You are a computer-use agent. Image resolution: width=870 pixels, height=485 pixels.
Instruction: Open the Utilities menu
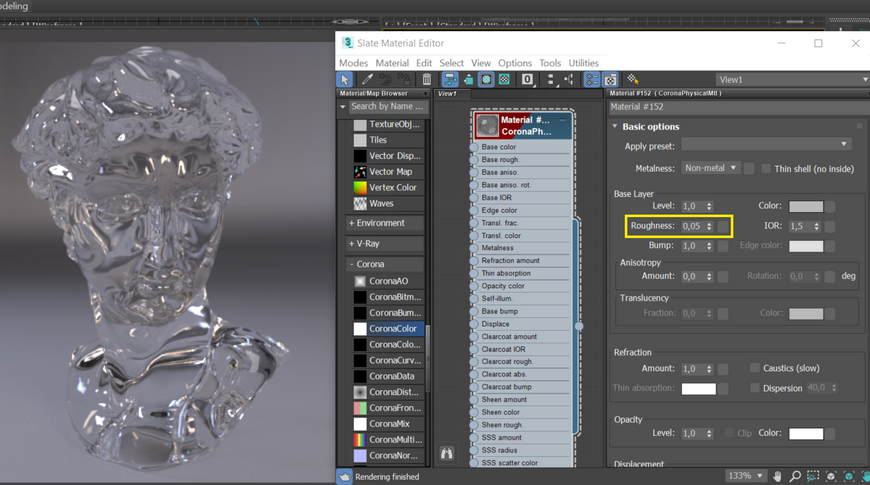(x=583, y=63)
